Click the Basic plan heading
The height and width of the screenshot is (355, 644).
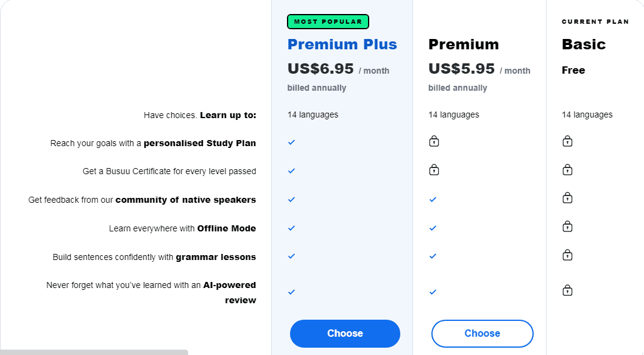[583, 44]
